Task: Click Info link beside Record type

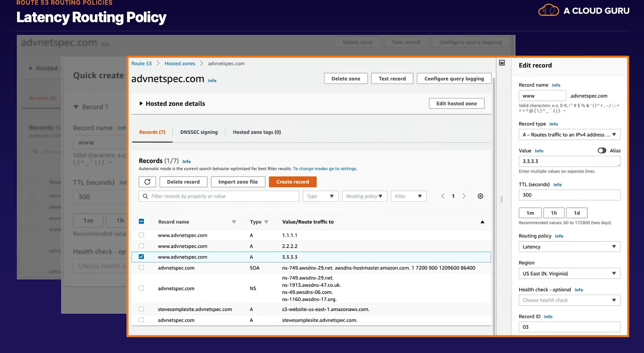Action: tap(553, 124)
